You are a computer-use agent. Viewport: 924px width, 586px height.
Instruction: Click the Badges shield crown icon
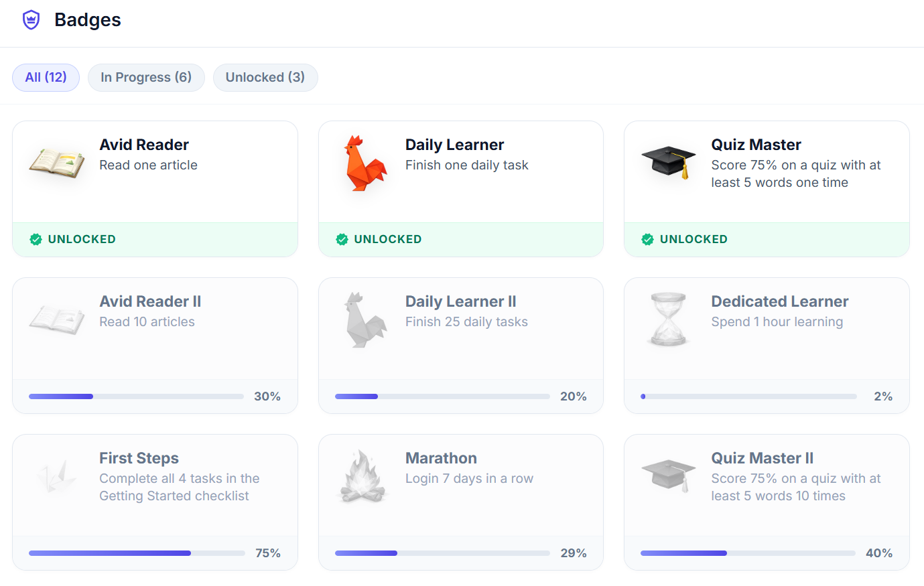point(31,20)
